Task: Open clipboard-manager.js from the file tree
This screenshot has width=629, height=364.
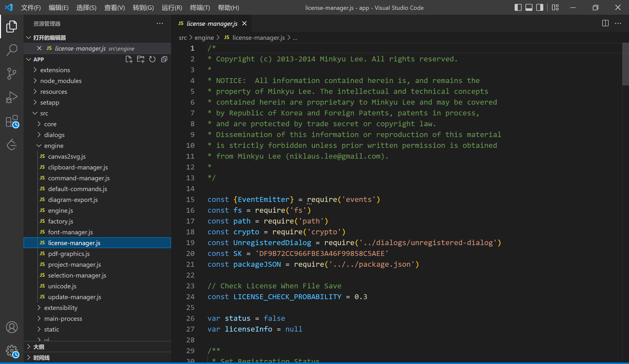Action: [97, 168]
